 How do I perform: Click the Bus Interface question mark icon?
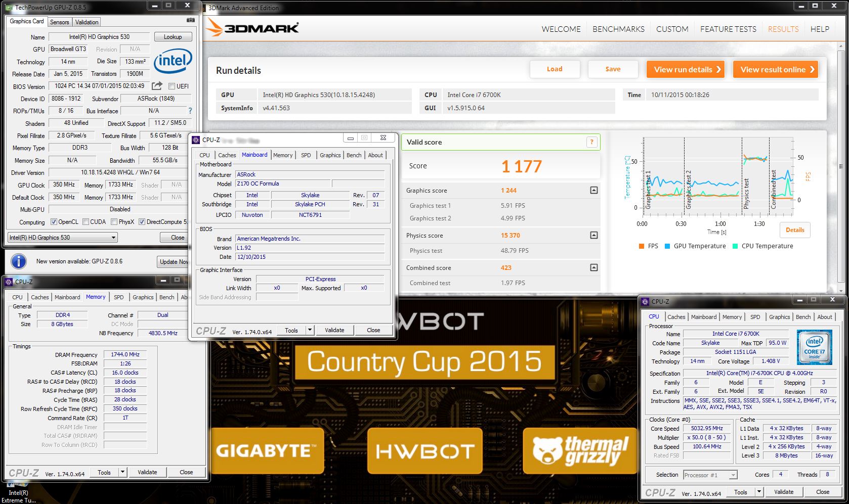pos(190,111)
